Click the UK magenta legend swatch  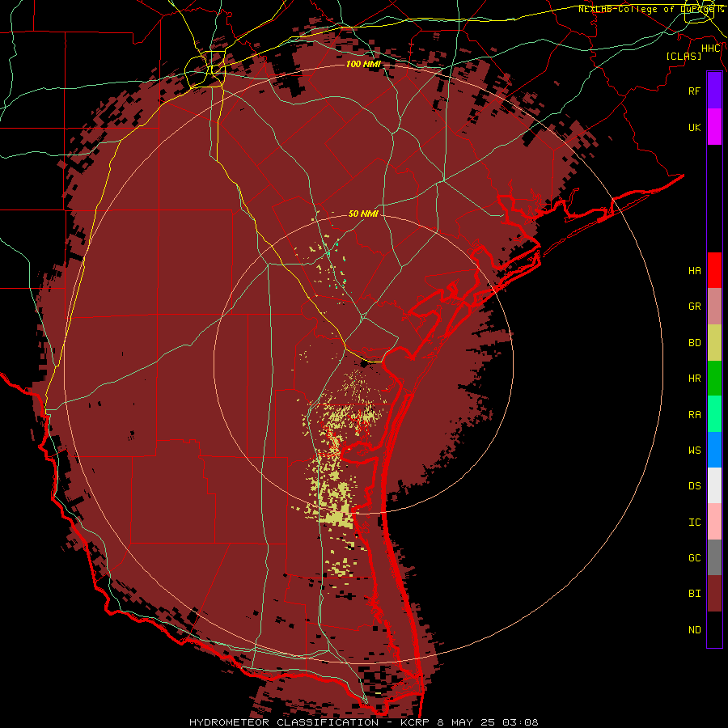tap(714, 127)
